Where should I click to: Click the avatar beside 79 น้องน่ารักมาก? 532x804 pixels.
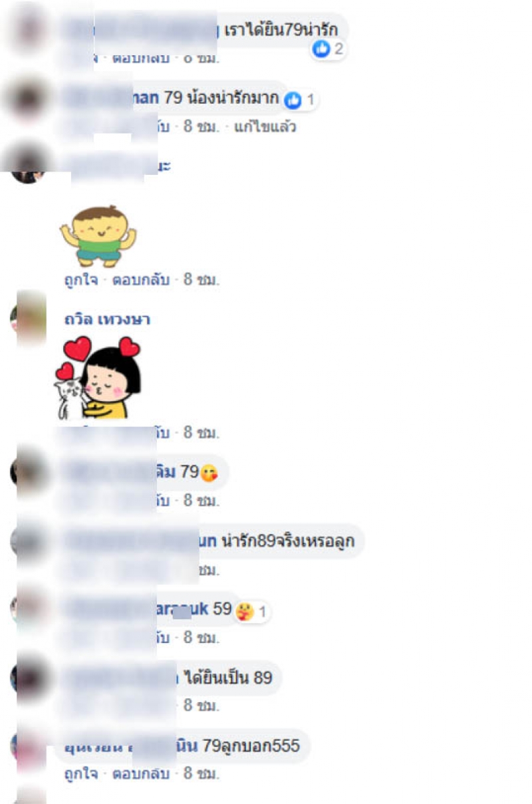(28, 98)
